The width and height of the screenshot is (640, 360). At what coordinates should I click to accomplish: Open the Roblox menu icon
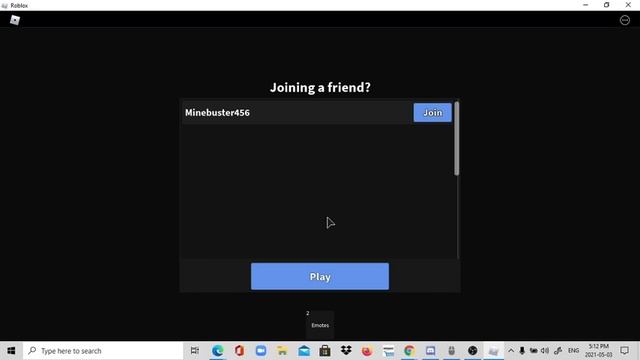click(x=15, y=20)
